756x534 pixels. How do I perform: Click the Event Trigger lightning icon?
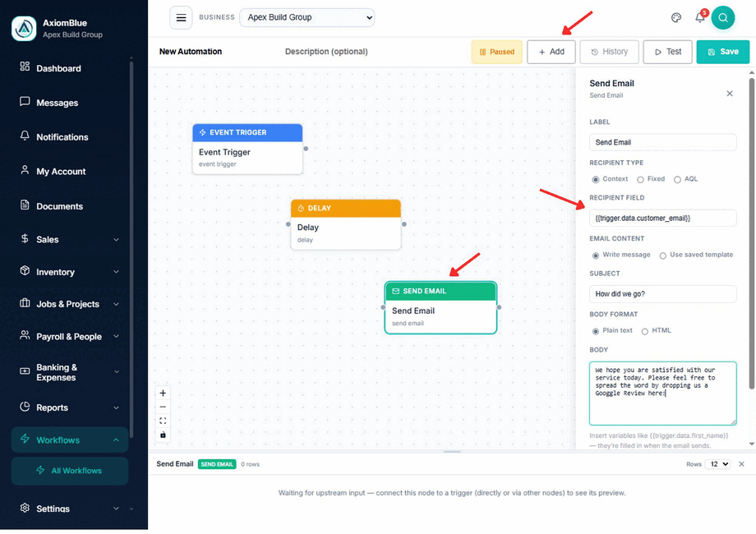click(202, 132)
